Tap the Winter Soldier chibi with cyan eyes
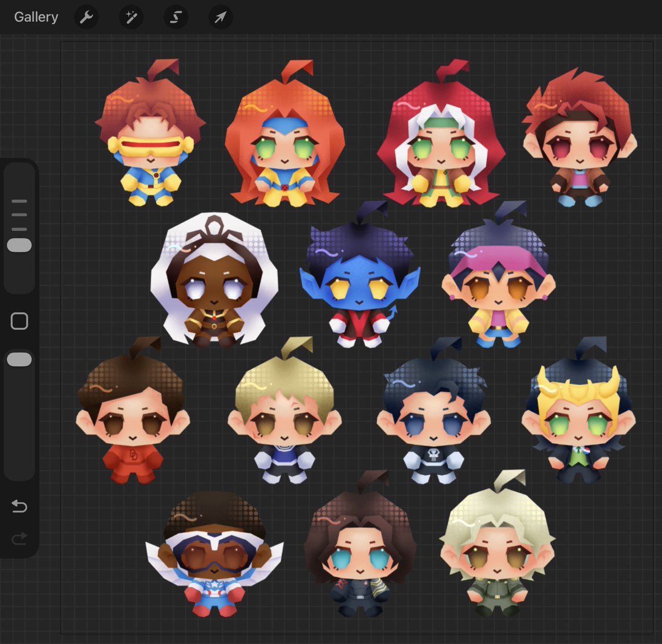 360,544
